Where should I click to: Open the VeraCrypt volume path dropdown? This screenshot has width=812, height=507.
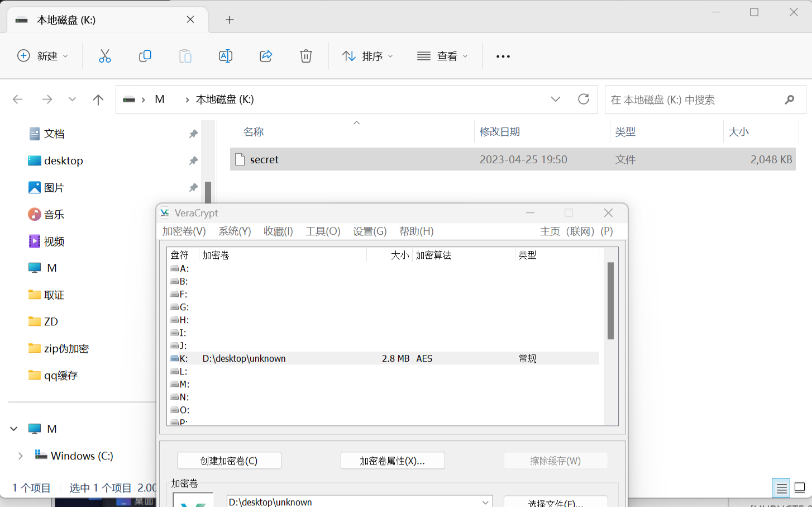click(x=485, y=502)
